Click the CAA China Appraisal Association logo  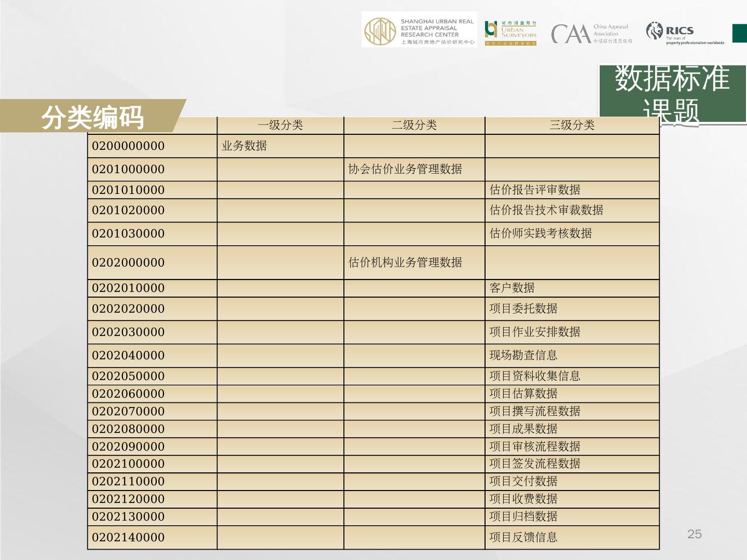(591, 34)
